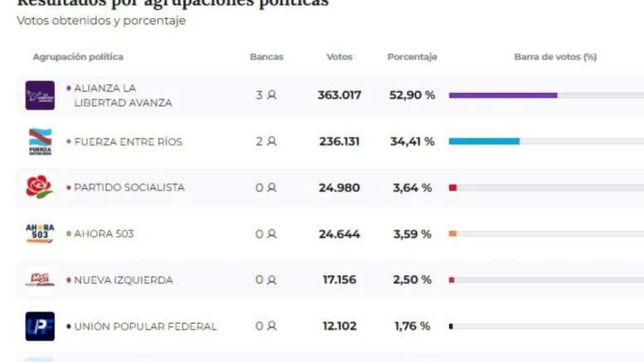The image size is (644, 362).
Task: Click the Partido Socialista rose logo
Action: (40, 187)
